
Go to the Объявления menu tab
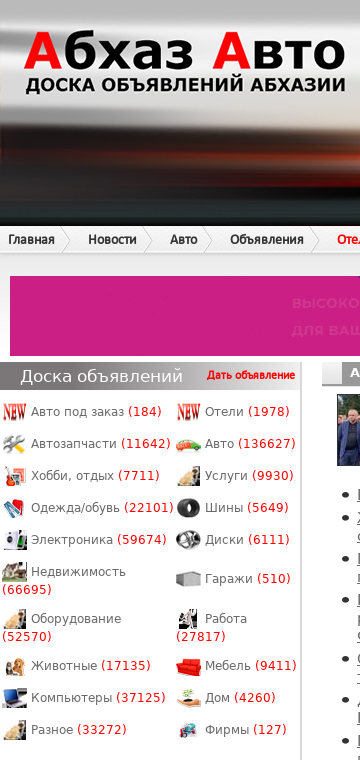pos(266,239)
